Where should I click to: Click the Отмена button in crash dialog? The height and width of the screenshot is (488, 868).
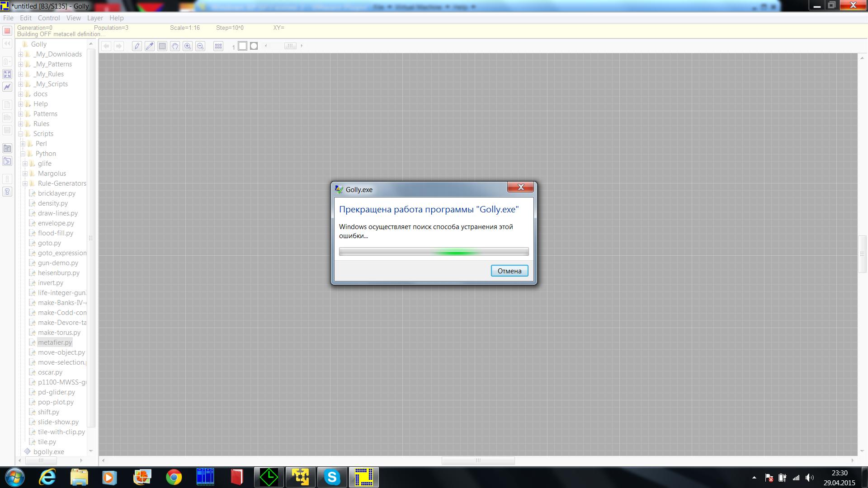[509, 271]
